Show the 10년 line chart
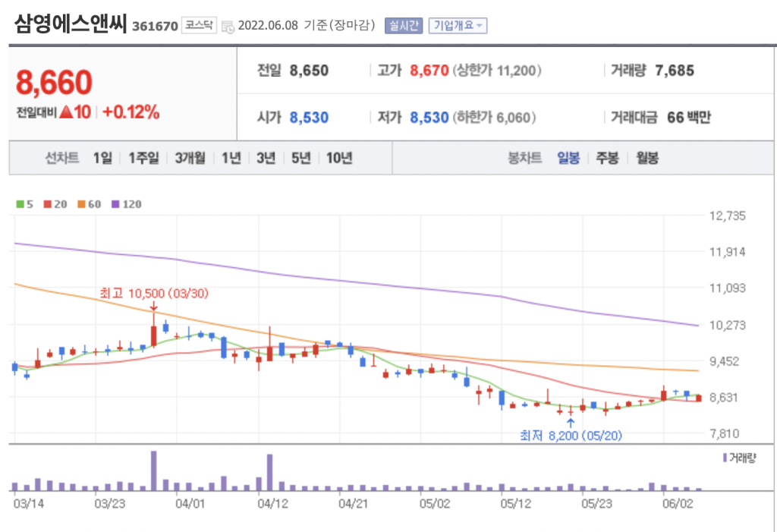The width and height of the screenshot is (777, 532). click(339, 158)
